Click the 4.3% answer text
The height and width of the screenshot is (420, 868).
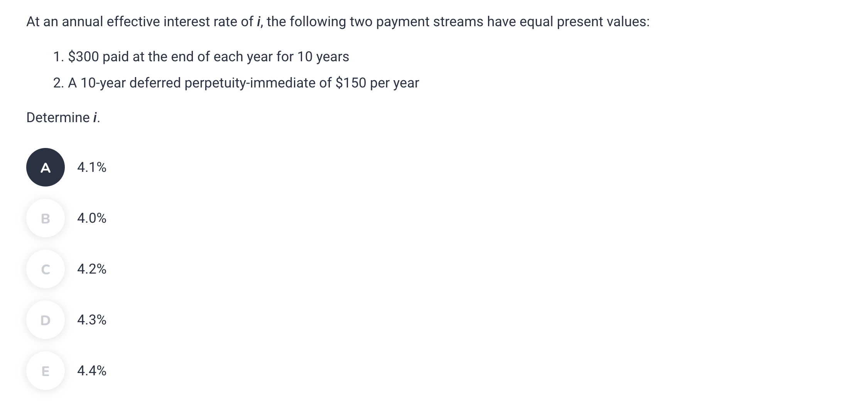tap(92, 320)
